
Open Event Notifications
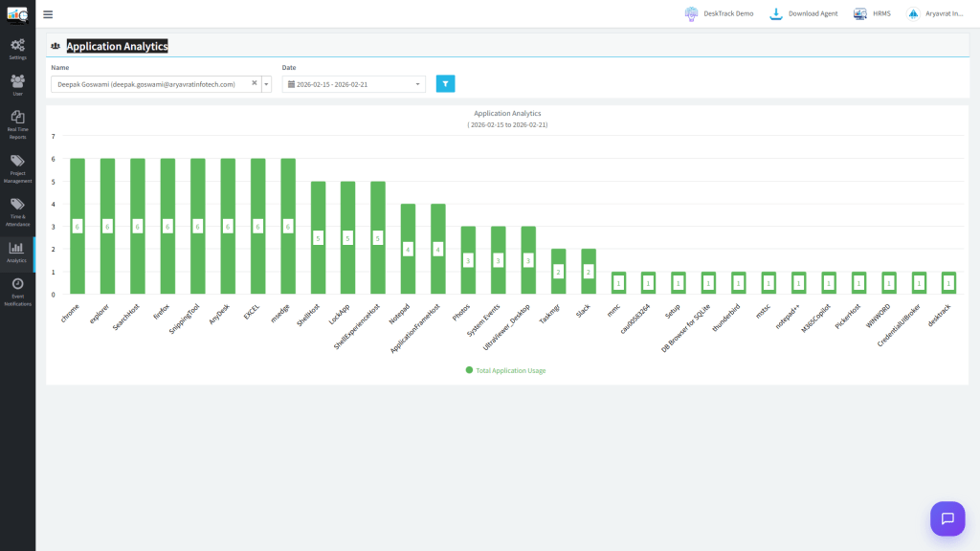coord(17,287)
